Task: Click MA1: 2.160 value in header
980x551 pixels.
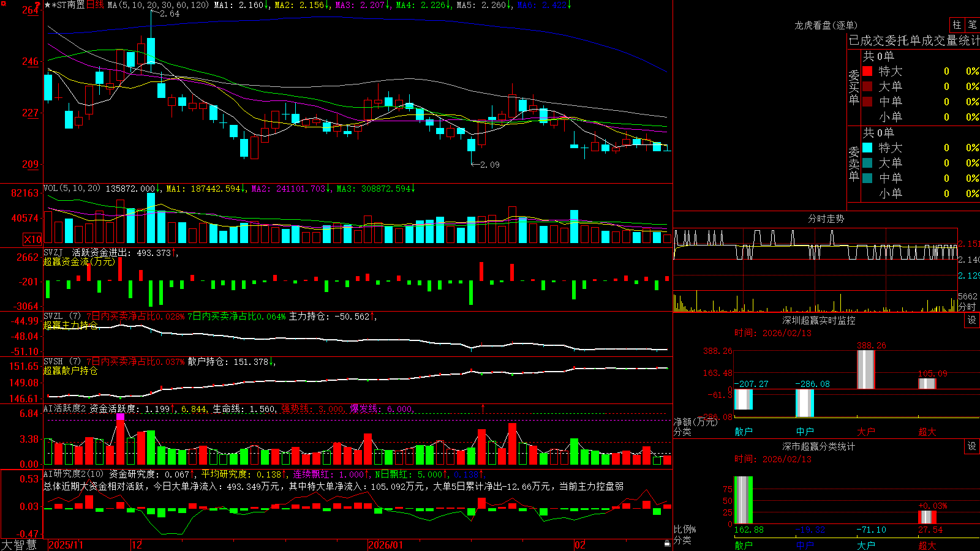Action: tap(242, 5)
